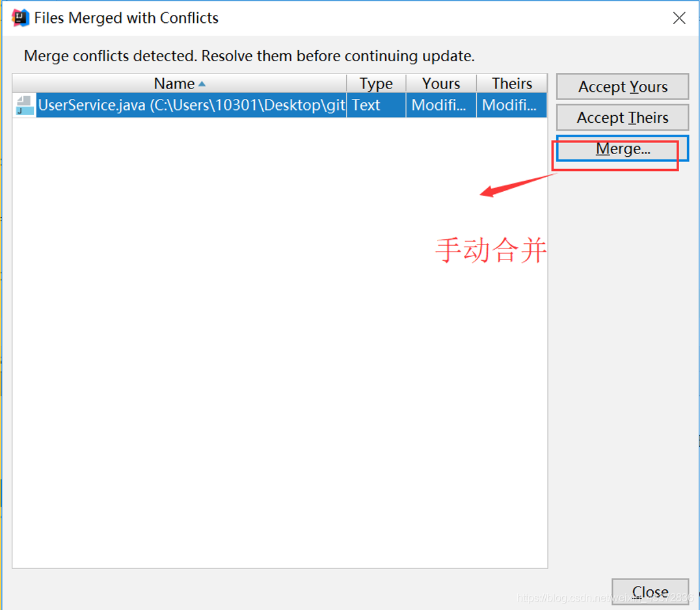Click the Type column header
Viewport: 700px width, 610px height.
pyautogui.click(x=376, y=83)
